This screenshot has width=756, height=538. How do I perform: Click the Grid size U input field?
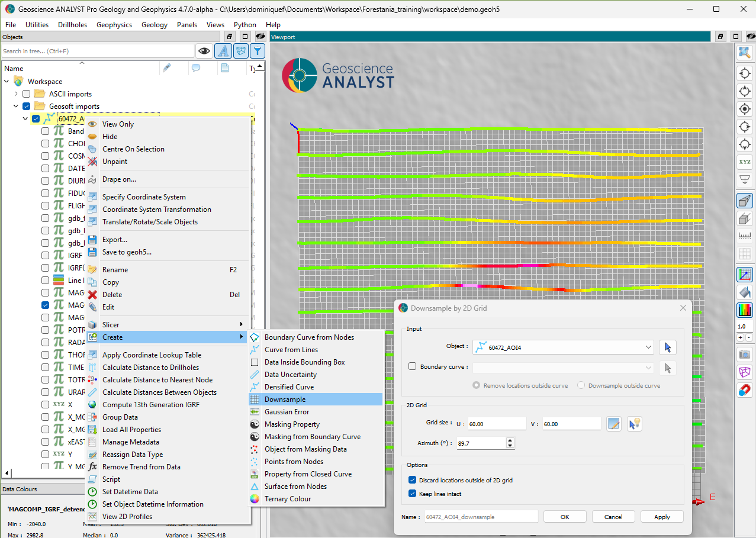pyautogui.click(x=496, y=424)
